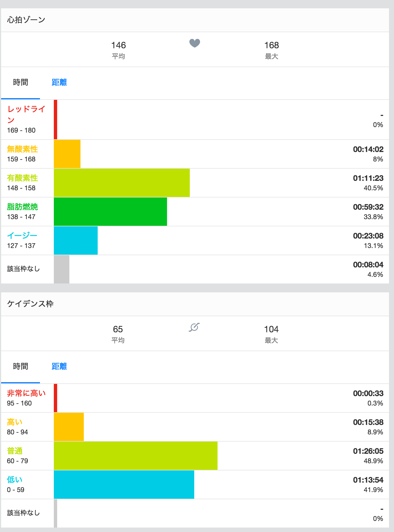The height and width of the screenshot is (532, 394).
Task: Select the yellow-green 有酸素性 zone bar
Action: coord(122,183)
